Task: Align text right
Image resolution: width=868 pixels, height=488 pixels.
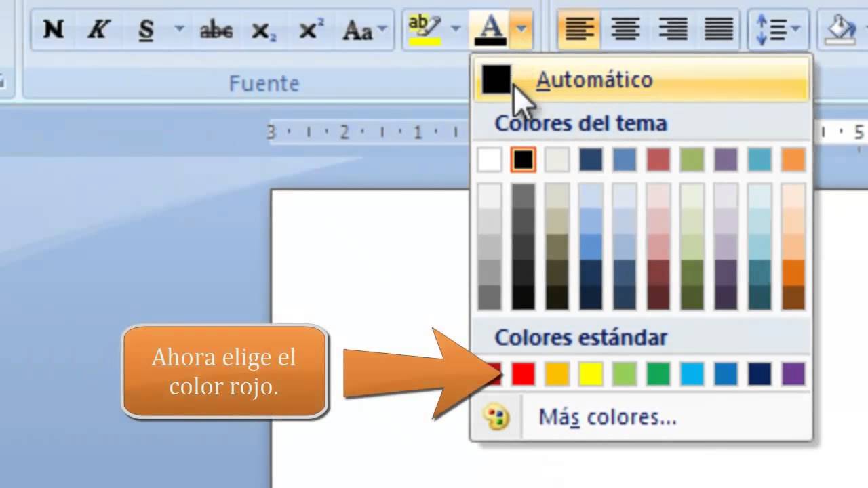Action: 672,29
